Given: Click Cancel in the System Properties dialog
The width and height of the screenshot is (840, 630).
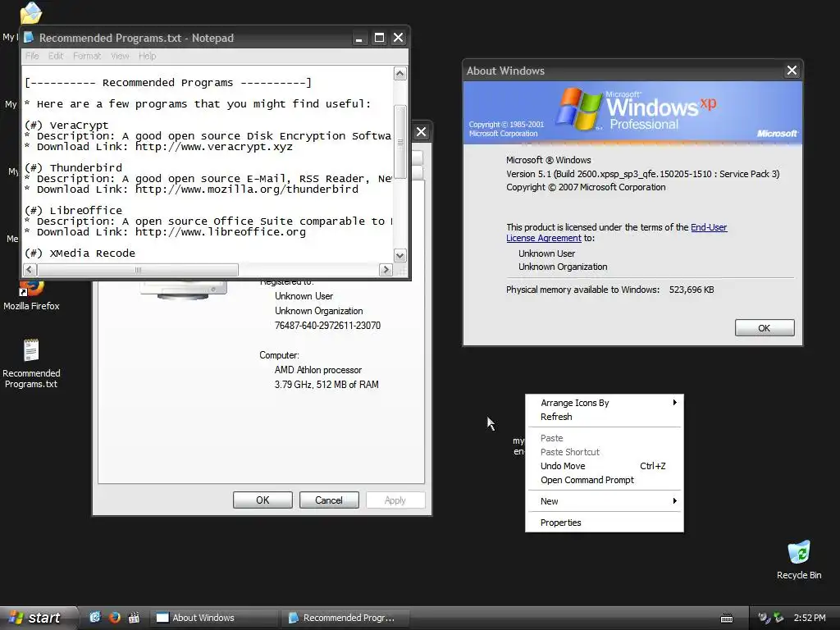Looking at the screenshot, I should [x=329, y=500].
